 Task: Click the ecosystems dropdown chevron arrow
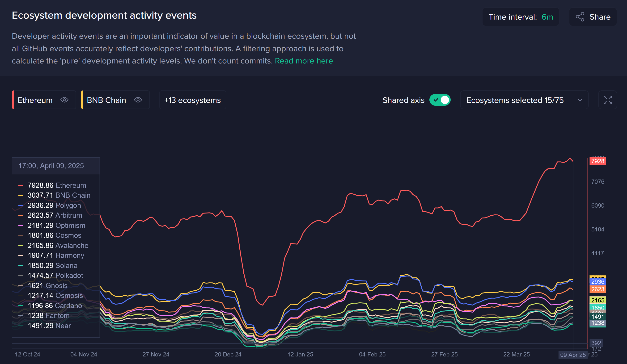pyautogui.click(x=580, y=100)
